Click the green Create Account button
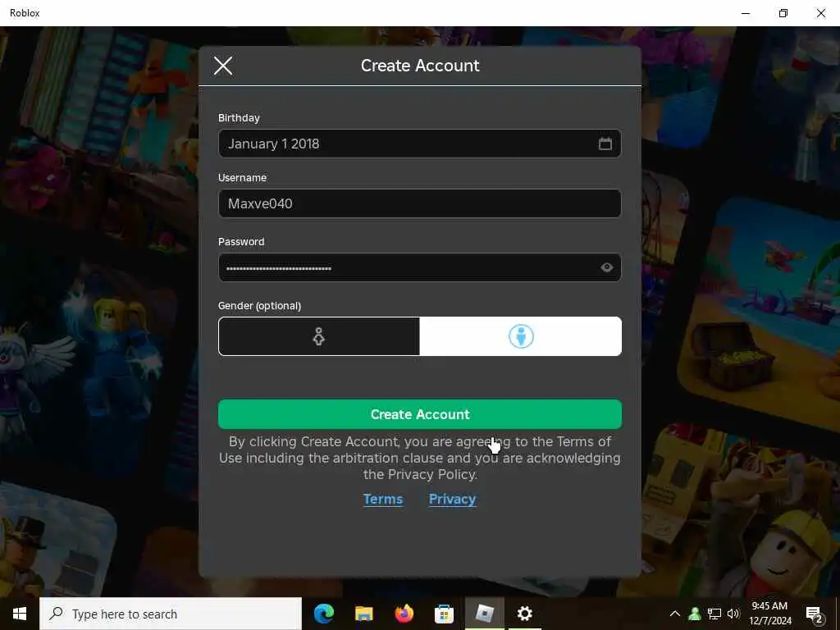 tap(419, 414)
